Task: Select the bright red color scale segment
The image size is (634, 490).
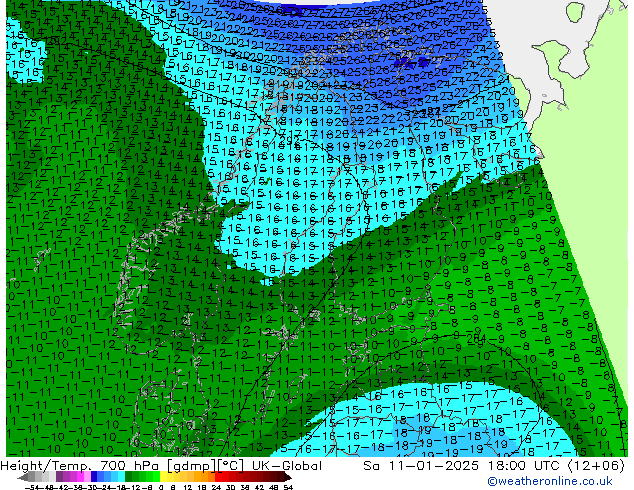Action: click(x=218, y=477)
